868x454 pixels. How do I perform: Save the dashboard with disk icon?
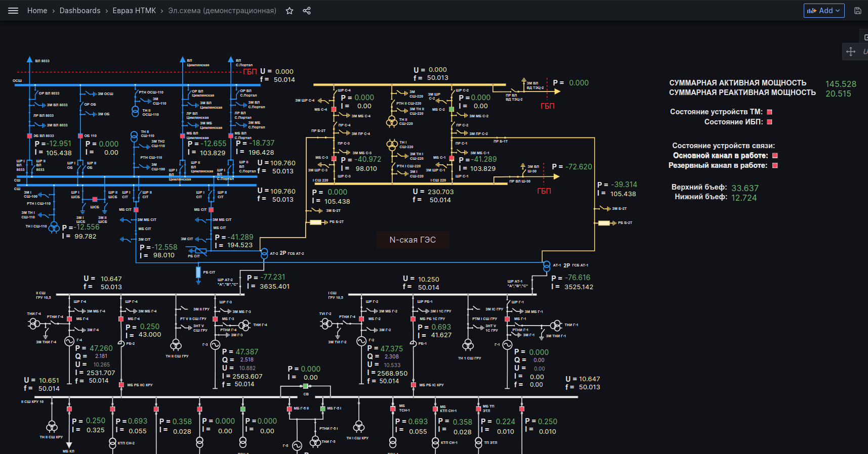858,11
